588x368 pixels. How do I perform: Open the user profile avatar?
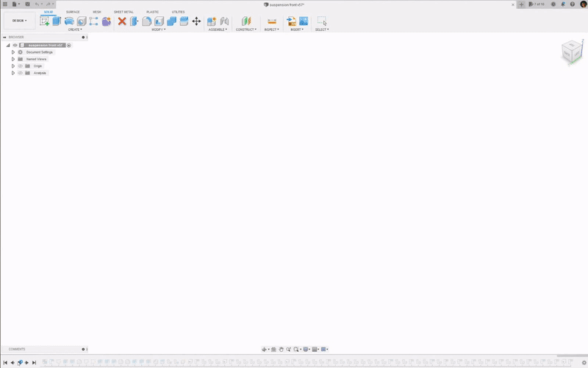(584, 4)
